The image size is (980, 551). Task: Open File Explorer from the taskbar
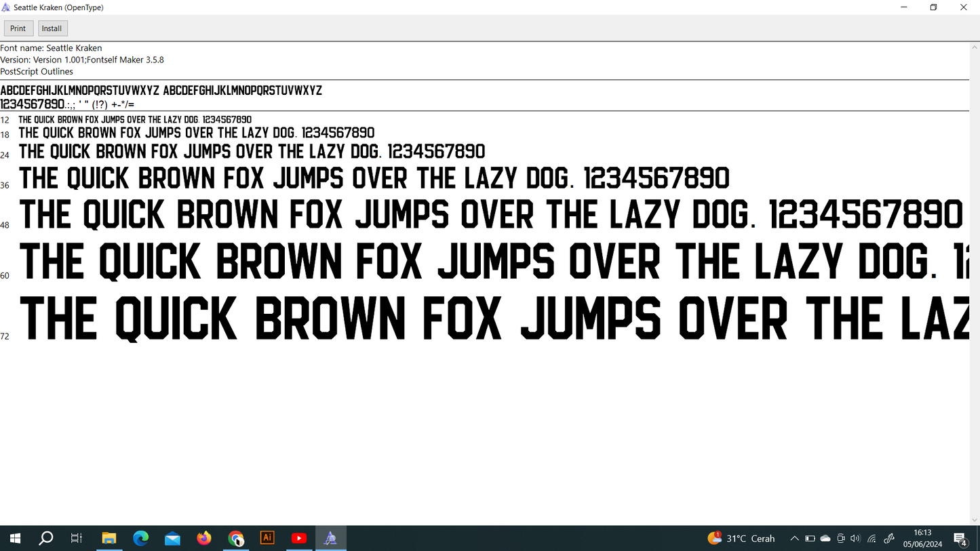(x=109, y=539)
